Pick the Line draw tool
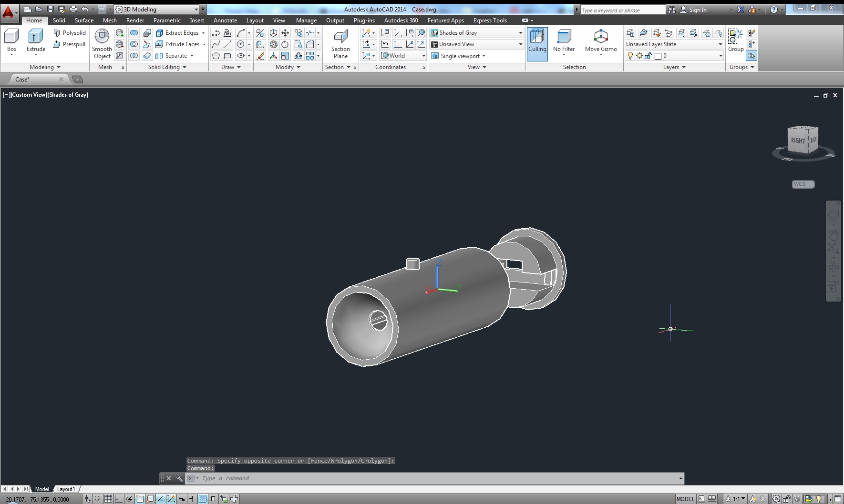Image resolution: width=844 pixels, height=504 pixels. pyautogui.click(x=227, y=44)
